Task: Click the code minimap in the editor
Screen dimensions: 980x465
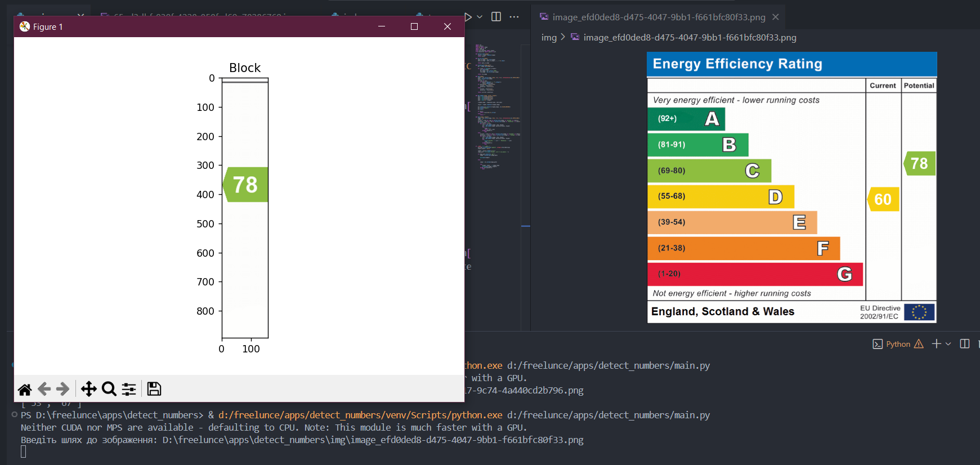Action: [x=498, y=107]
